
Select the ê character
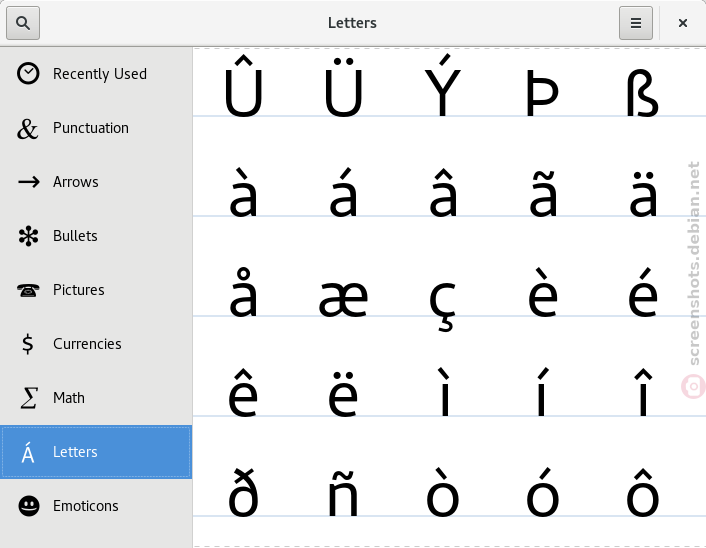click(x=243, y=392)
